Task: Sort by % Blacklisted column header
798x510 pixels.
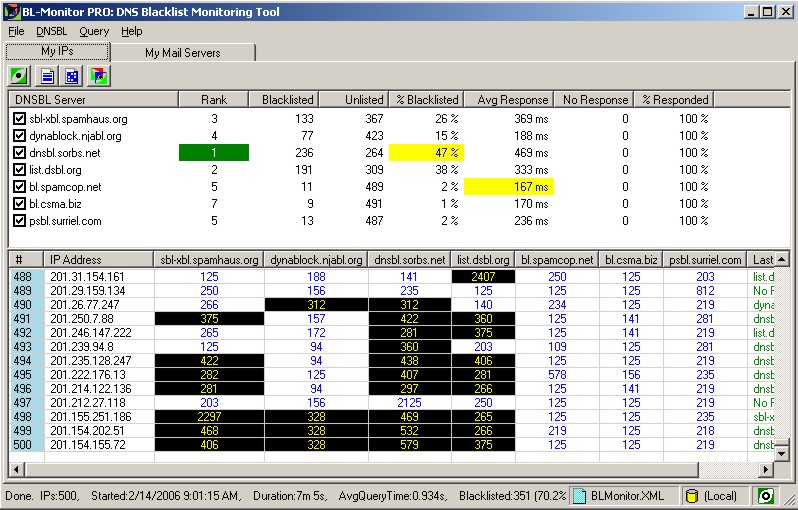Action: [426, 100]
